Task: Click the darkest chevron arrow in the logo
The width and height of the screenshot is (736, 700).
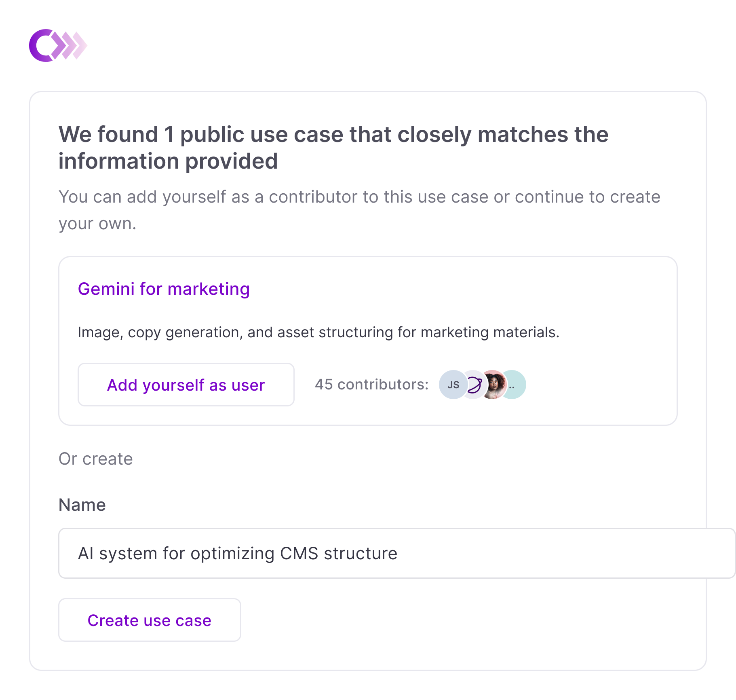Action: click(x=59, y=45)
